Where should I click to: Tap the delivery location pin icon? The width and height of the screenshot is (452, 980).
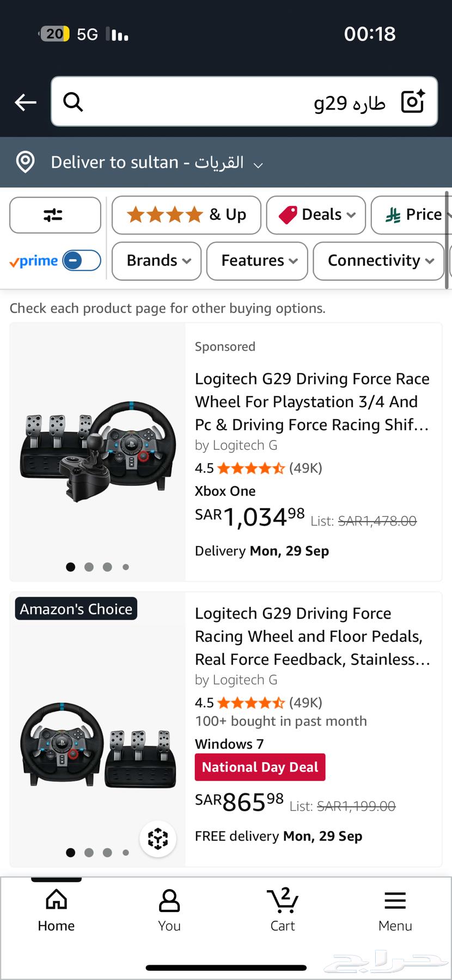point(26,162)
